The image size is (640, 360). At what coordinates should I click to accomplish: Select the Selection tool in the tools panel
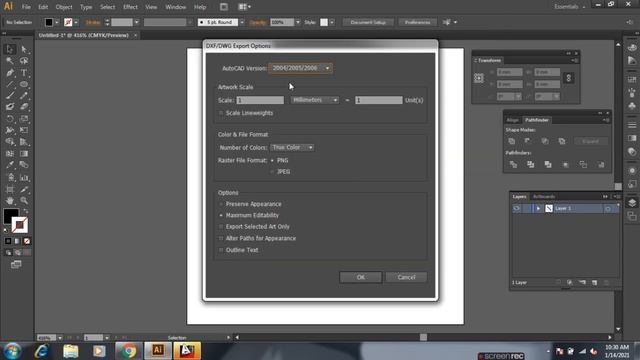pyautogui.click(x=10, y=49)
